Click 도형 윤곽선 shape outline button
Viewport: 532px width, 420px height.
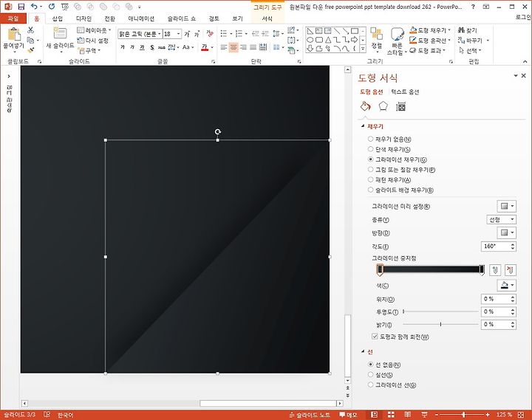tap(430, 41)
